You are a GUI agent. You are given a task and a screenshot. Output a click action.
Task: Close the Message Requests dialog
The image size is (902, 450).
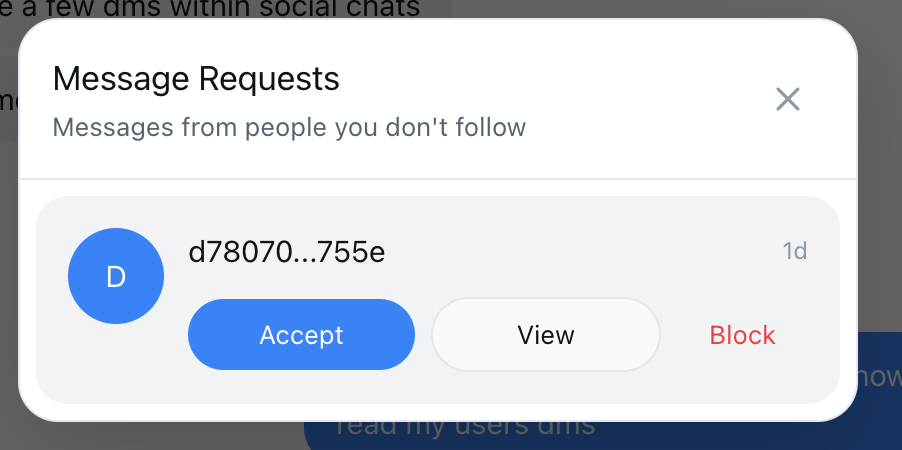pyautogui.click(x=788, y=99)
